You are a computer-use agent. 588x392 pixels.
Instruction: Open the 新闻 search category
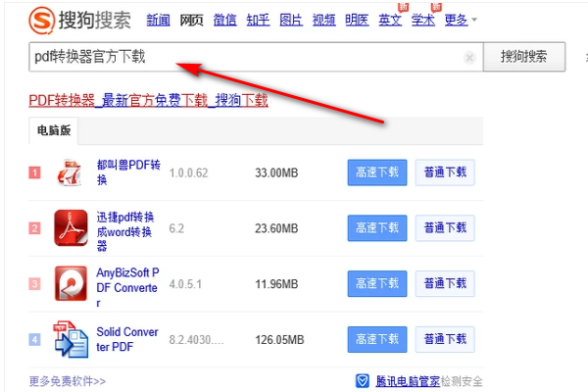(158, 20)
